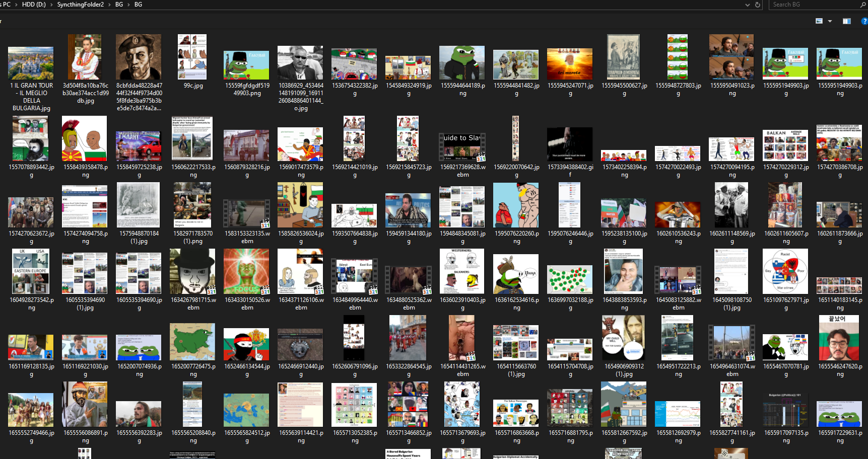Viewport: 868px width, 459px height.
Task: Select the tall 1555948727803.jpg thumbnail
Action: pyautogui.click(x=678, y=57)
